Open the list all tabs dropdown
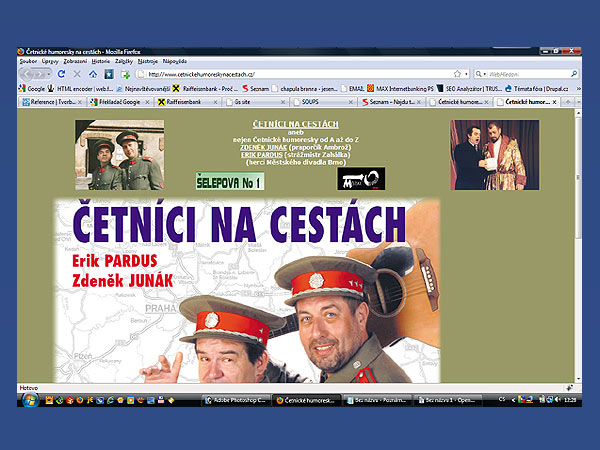600x450 pixels. [x=579, y=102]
